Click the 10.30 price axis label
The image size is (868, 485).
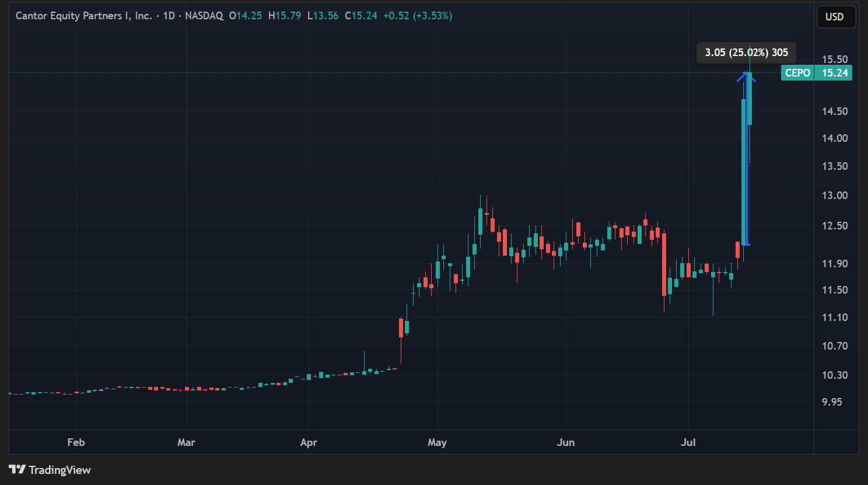834,375
